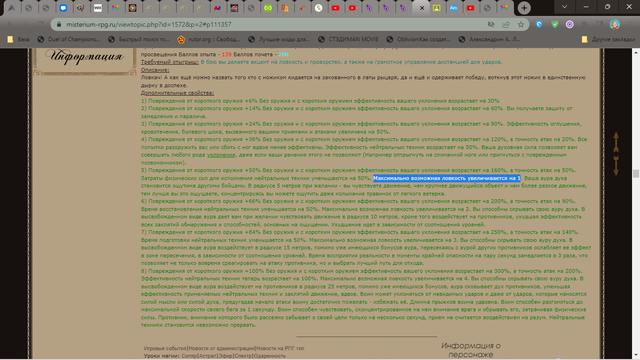Screen dimensions: 640x360
Task: View site info via the lock icon
Action: pos(59,24)
